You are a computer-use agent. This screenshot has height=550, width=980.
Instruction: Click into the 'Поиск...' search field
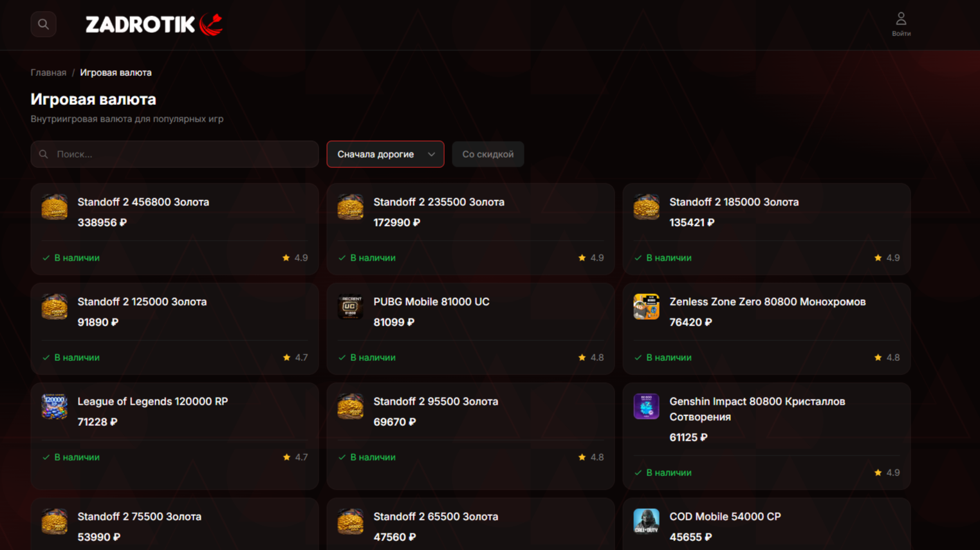tap(180, 154)
